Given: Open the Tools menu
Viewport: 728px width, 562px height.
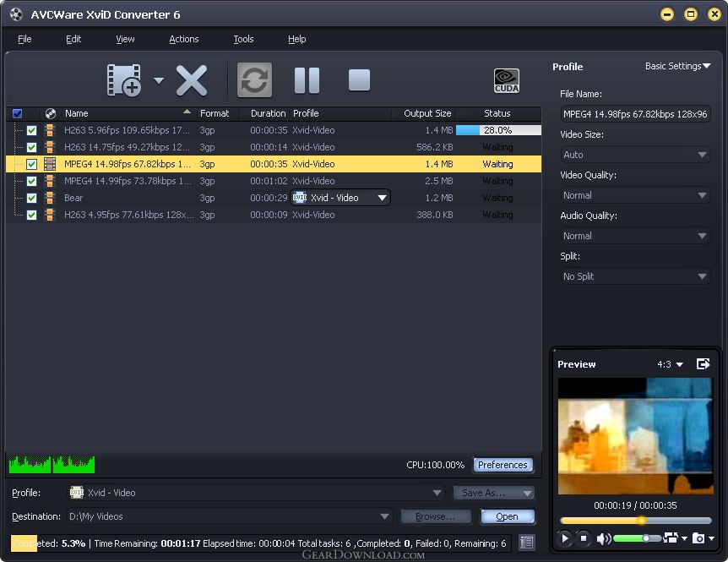Looking at the screenshot, I should point(243,39).
